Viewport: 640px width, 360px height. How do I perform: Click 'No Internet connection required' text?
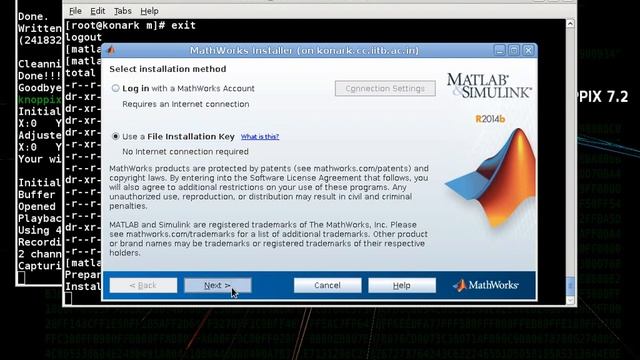pos(185,151)
